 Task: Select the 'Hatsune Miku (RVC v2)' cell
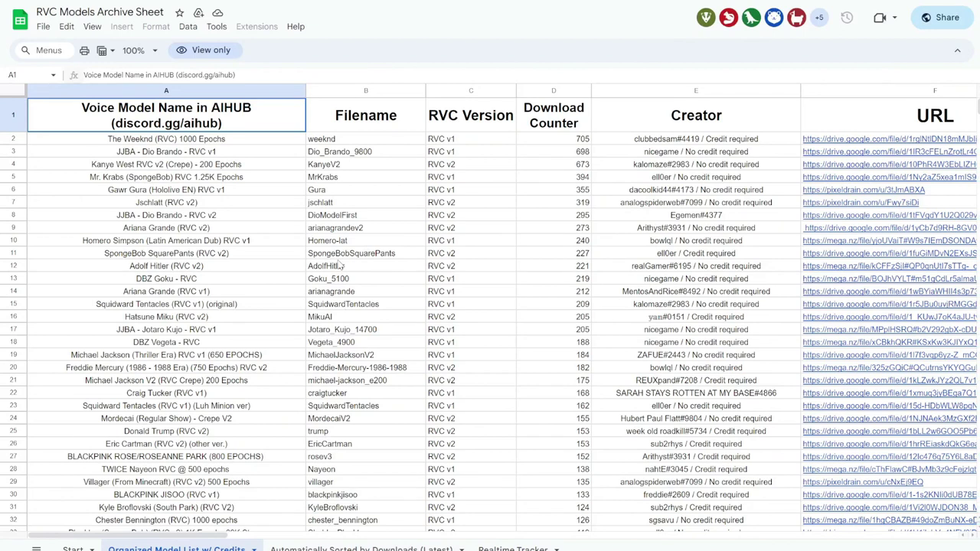point(166,317)
